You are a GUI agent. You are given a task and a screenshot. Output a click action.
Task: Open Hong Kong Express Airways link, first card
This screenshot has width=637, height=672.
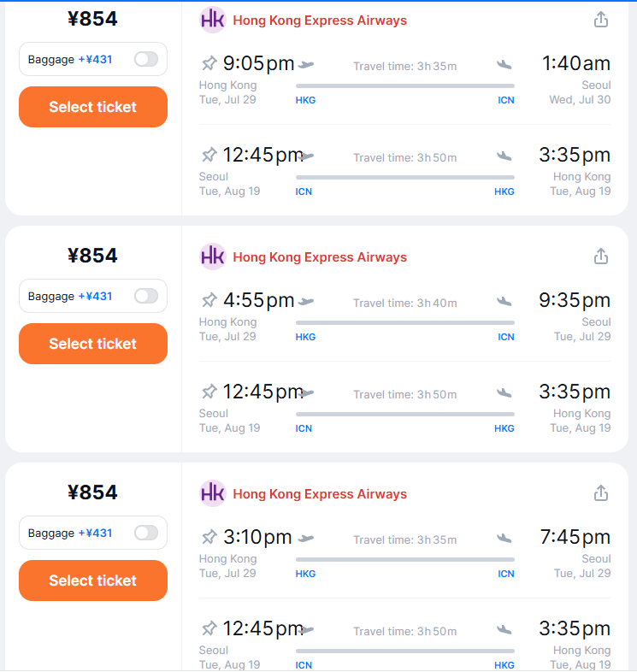[320, 21]
